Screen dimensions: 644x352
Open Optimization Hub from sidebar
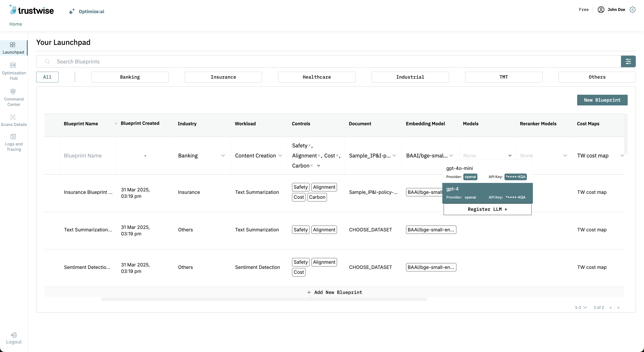[x=13, y=65]
